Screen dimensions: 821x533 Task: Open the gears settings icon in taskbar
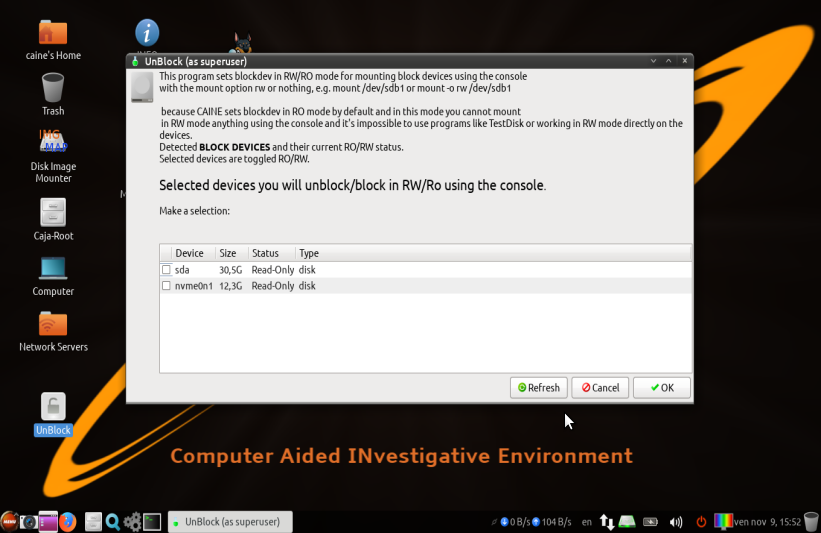point(132,522)
